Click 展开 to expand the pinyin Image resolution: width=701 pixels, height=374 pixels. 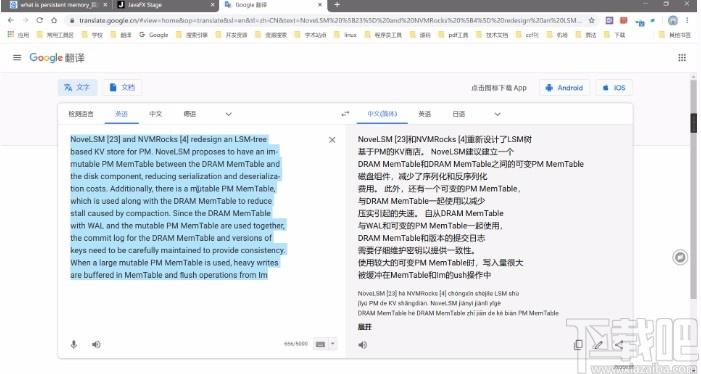[365, 327]
